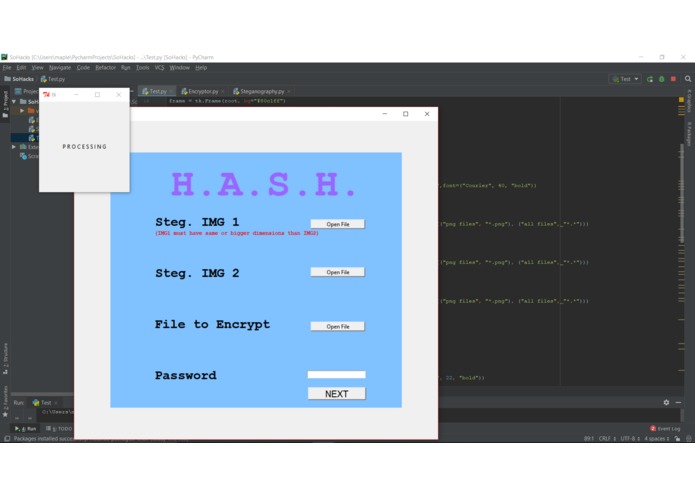Maximize the PROCESSING tk window

pos(98,94)
